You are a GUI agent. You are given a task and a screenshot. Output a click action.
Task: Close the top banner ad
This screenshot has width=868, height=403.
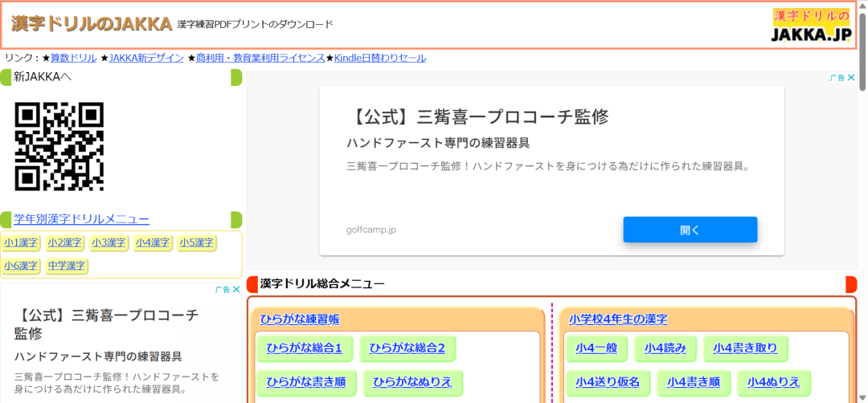pos(851,78)
